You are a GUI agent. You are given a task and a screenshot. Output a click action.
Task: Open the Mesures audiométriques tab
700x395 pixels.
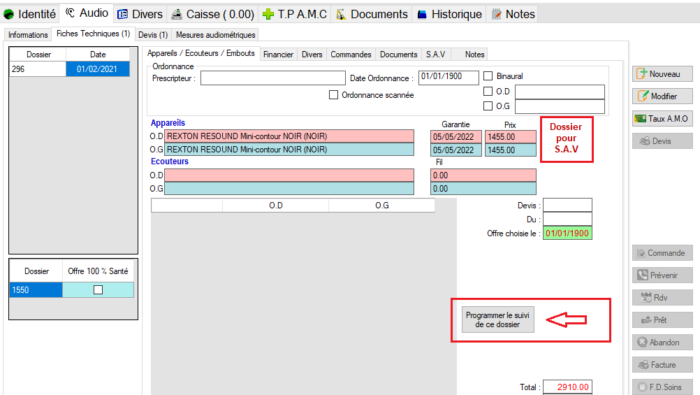[216, 35]
